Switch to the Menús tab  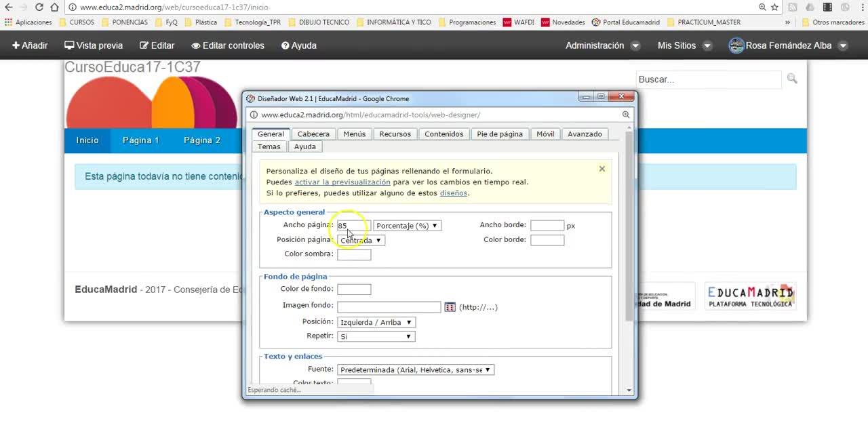point(354,134)
